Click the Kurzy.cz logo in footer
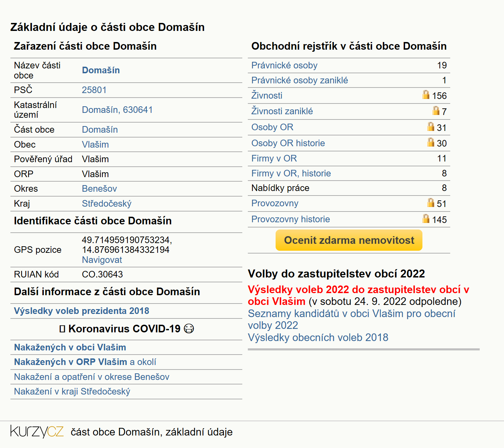 (37, 431)
